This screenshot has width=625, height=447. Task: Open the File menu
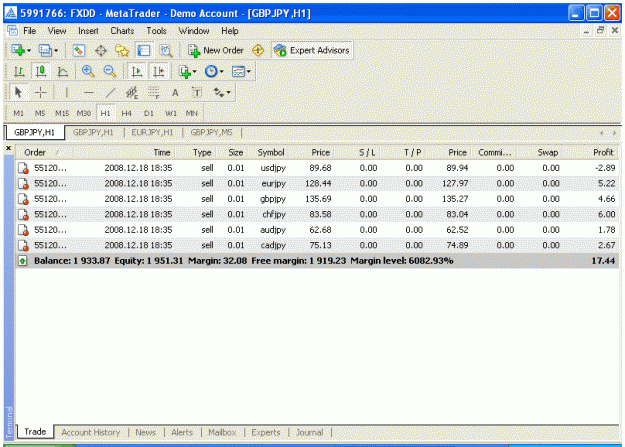pos(29,31)
